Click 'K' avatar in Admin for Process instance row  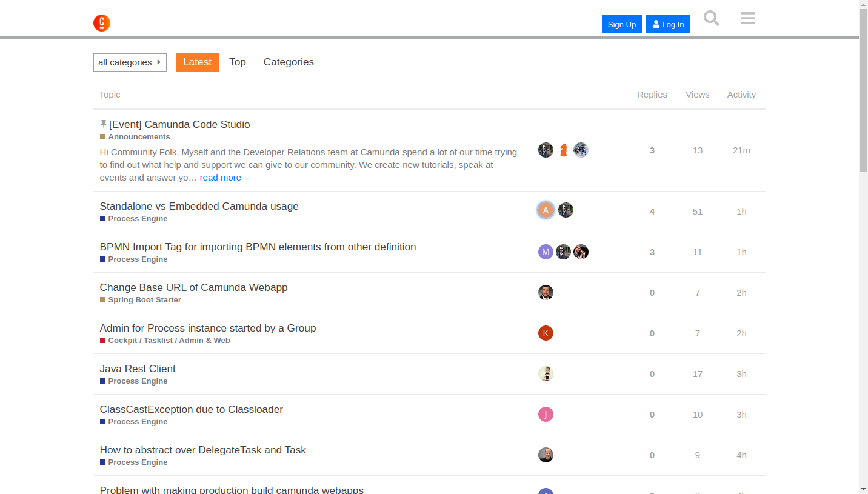tap(546, 333)
